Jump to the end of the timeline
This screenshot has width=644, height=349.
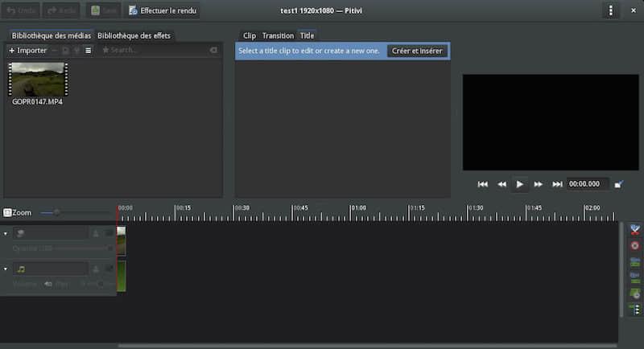557,184
